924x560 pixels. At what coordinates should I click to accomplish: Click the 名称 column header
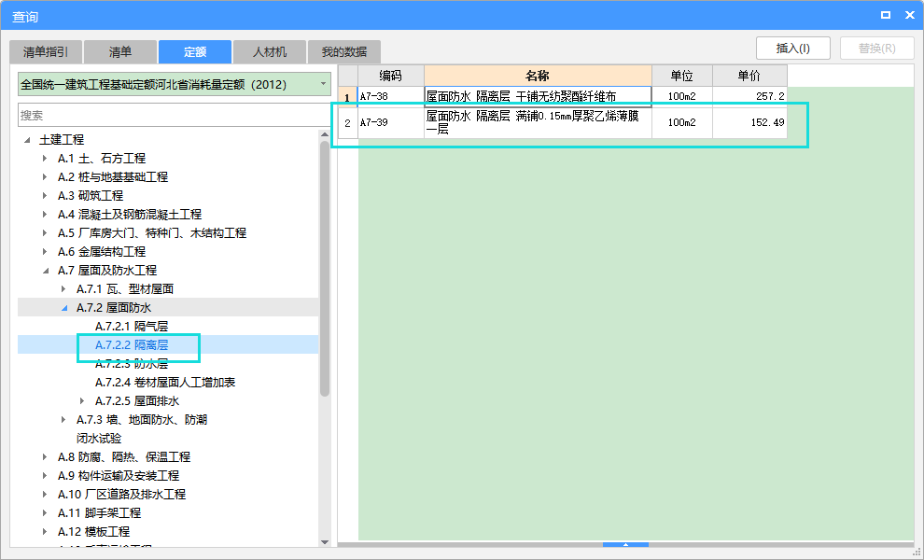point(538,76)
